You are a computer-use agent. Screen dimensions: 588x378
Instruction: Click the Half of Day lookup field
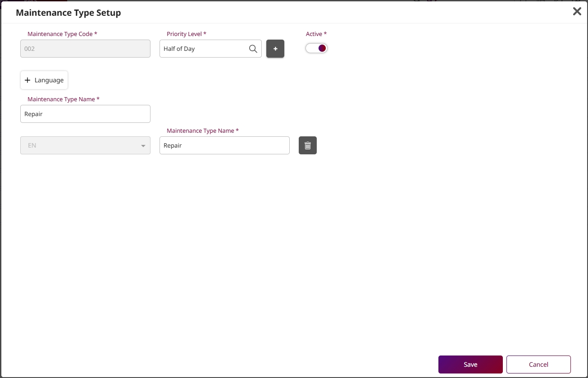[x=203, y=49]
